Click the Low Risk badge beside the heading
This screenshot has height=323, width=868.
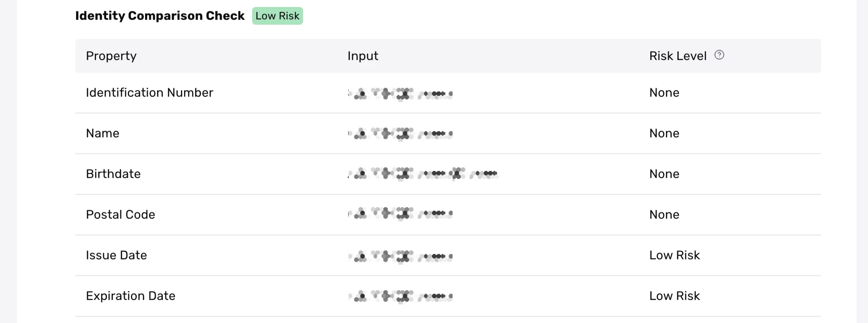click(277, 16)
